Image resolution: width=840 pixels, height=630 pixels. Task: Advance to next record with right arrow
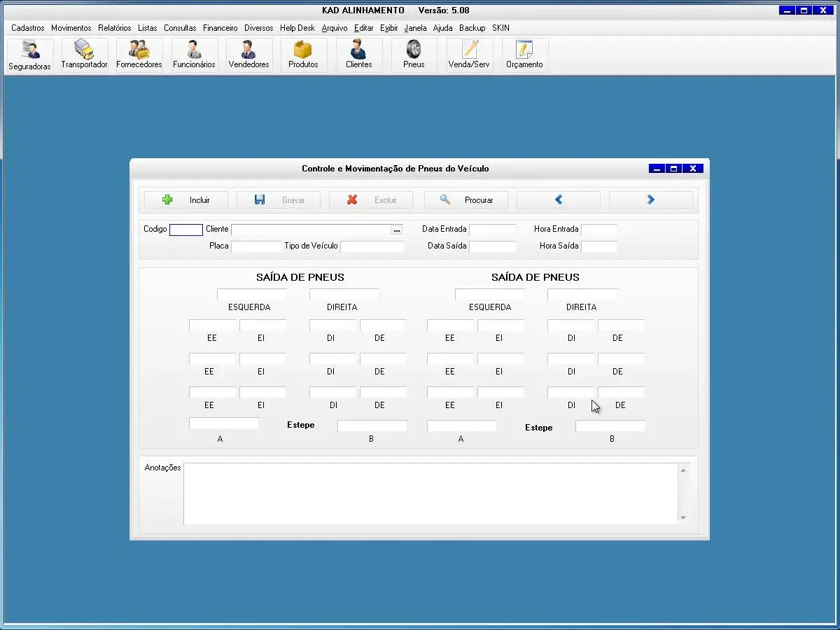pyautogui.click(x=651, y=200)
